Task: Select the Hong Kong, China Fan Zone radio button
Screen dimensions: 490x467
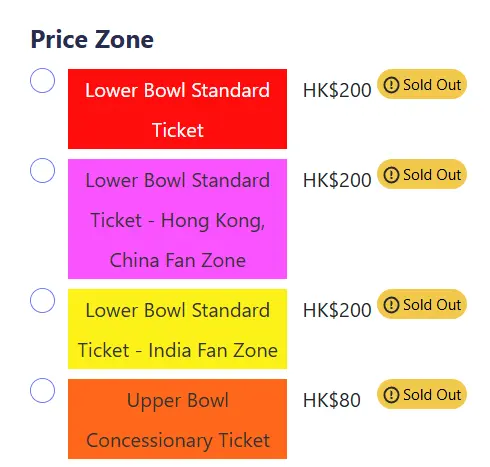Action: pyautogui.click(x=42, y=170)
